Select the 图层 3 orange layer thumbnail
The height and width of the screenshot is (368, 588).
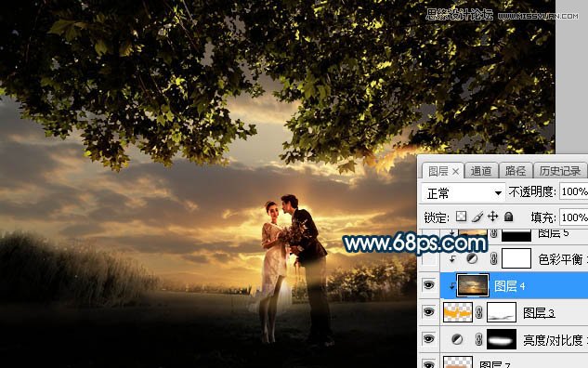tap(458, 312)
